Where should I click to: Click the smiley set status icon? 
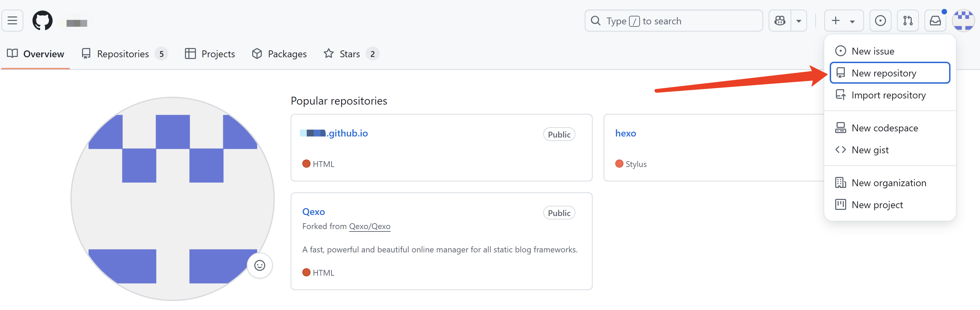tap(259, 265)
